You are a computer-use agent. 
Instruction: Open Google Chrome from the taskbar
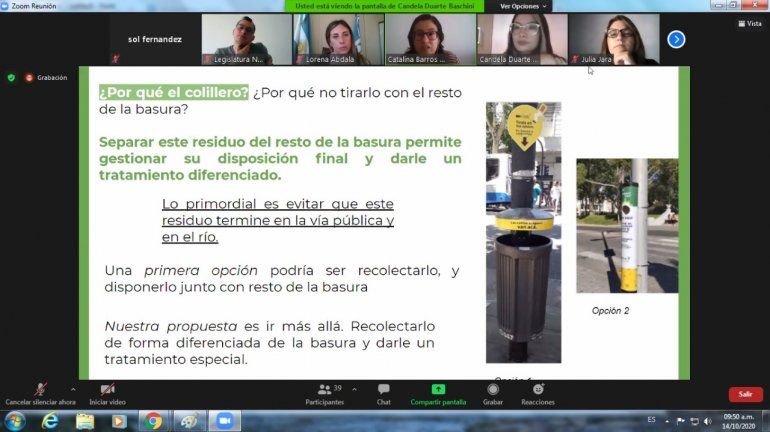pos(153,421)
